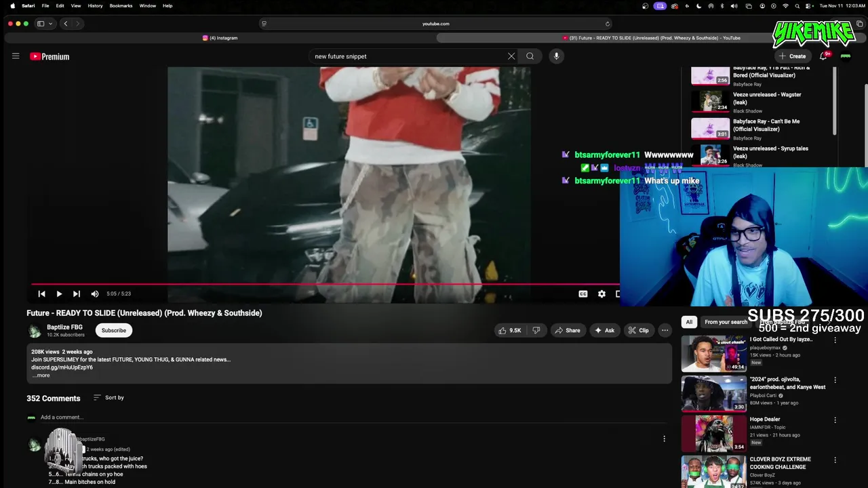This screenshot has width=868, height=488.
Task: Open options for Hope Dealer video
Action: point(835,420)
